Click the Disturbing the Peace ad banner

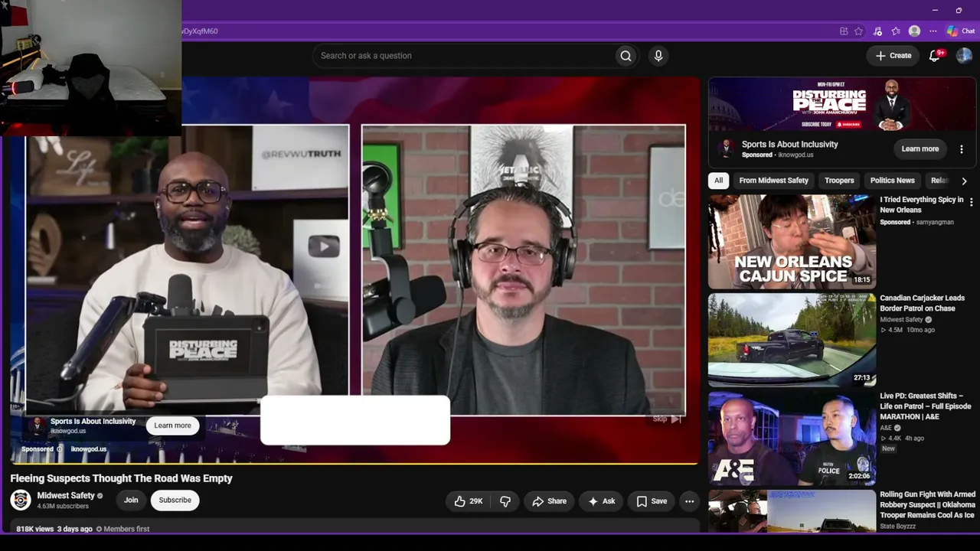(842, 105)
